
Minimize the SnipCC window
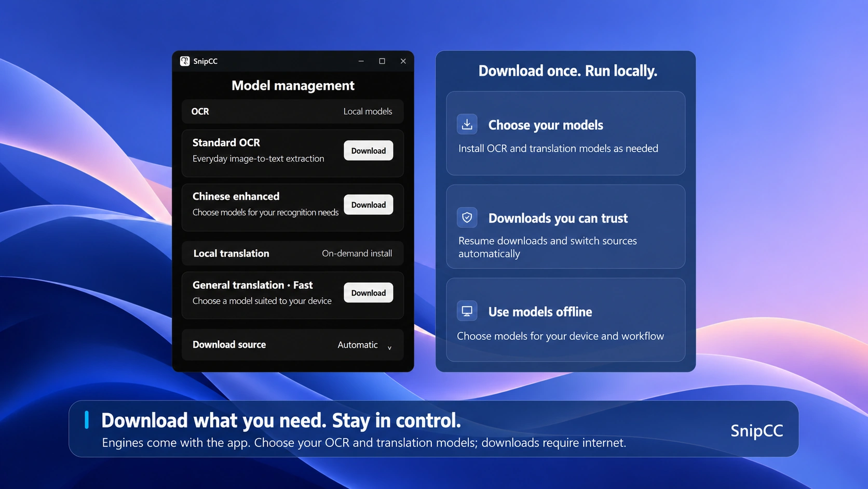click(x=361, y=61)
